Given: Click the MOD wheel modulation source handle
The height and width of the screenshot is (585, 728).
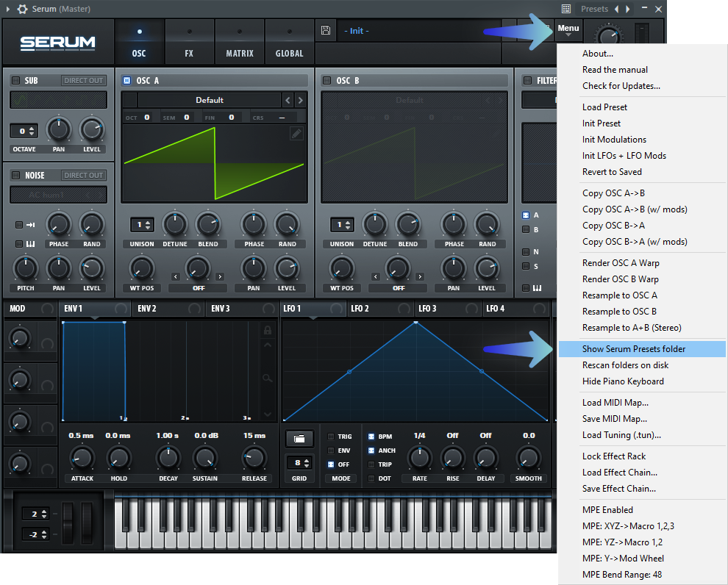Looking at the screenshot, I should (47, 309).
